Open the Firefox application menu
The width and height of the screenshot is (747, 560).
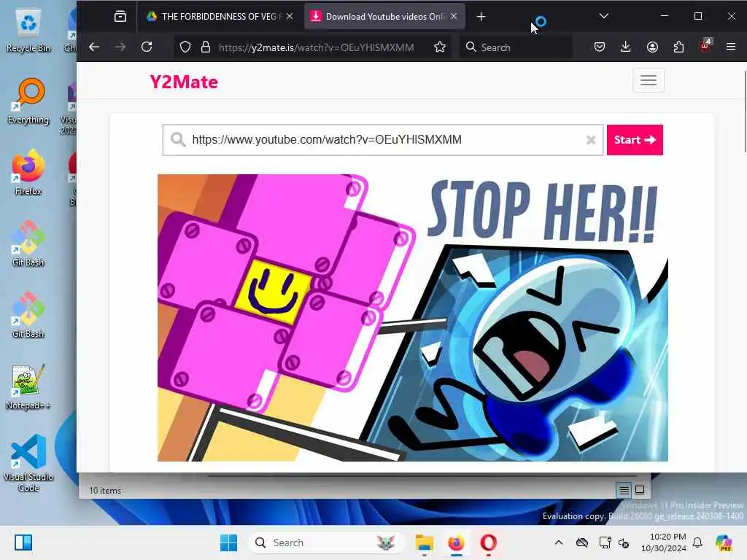coord(731,47)
